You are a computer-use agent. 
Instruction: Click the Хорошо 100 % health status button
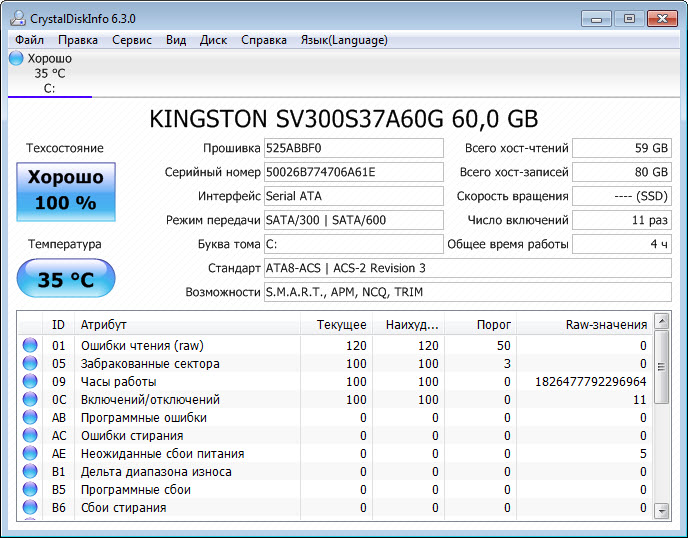(65, 191)
